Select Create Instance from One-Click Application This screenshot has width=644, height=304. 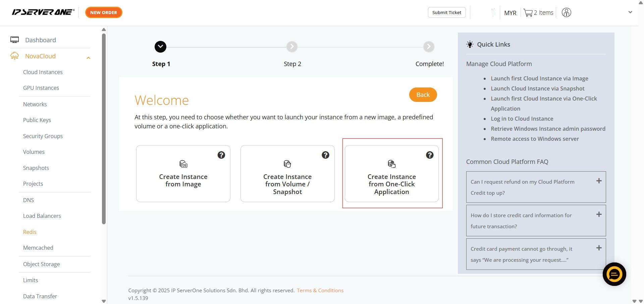(x=391, y=174)
